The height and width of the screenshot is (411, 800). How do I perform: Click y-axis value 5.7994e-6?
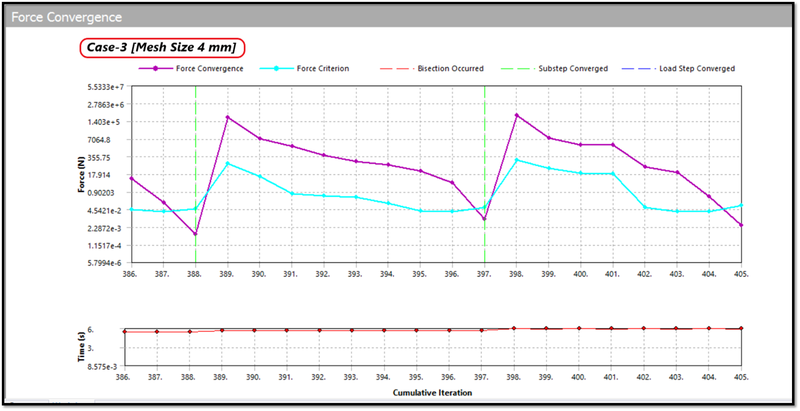[x=106, y=263]
